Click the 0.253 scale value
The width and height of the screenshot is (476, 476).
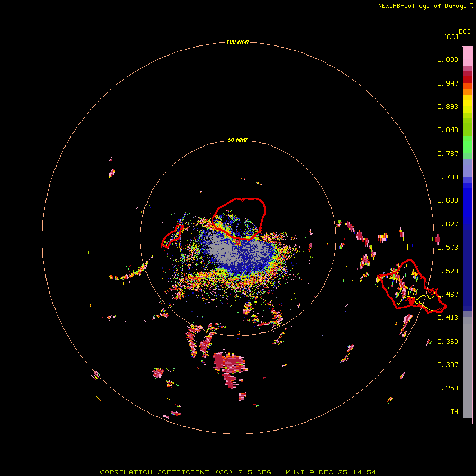pos(448,388)
